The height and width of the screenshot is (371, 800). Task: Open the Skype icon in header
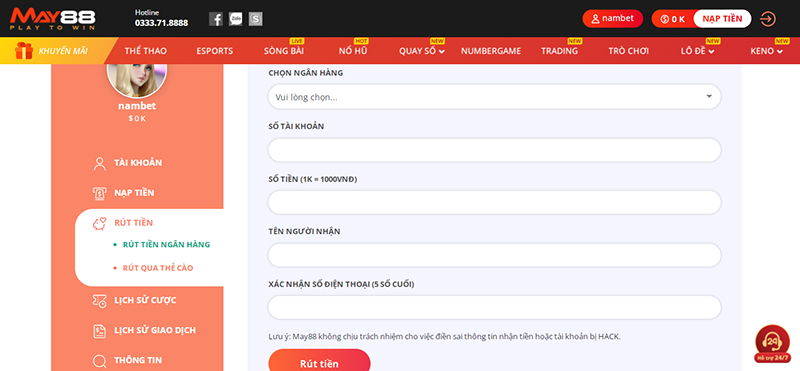pos(256,19)
